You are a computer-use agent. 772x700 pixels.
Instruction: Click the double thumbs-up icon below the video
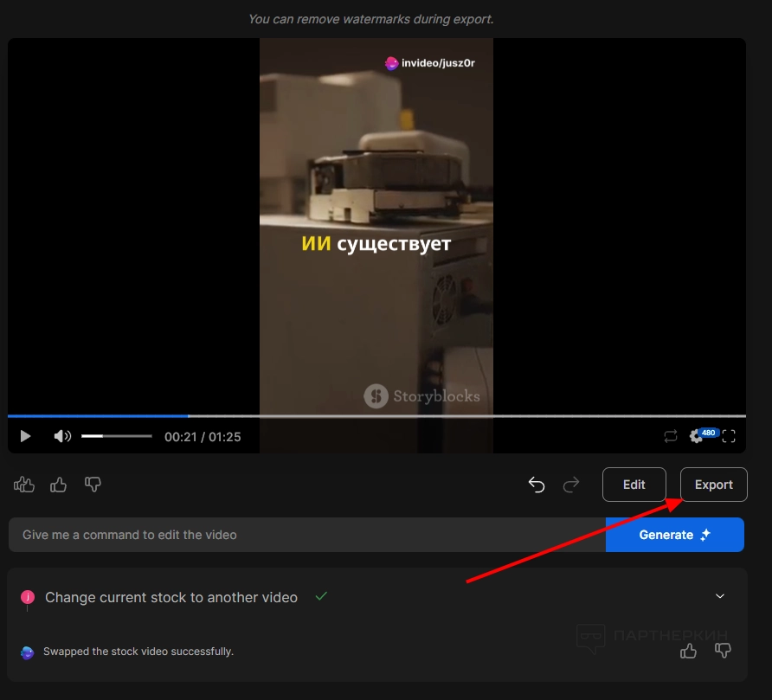tap(24, 485)
